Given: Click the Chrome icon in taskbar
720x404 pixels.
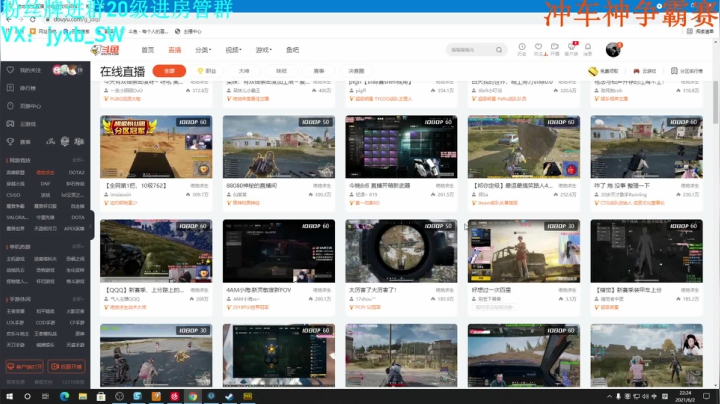Looking at the screenshot, I should coord(192,396).
